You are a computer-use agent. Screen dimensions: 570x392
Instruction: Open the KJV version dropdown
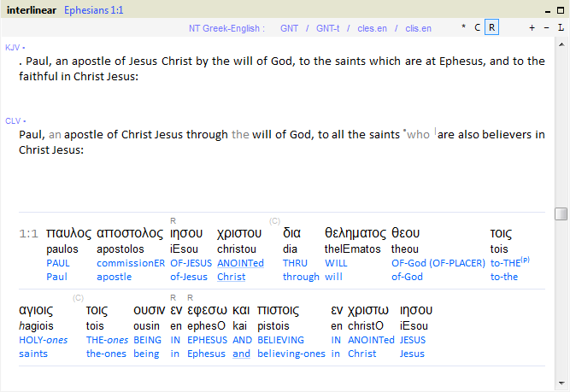tap(15, 47)
